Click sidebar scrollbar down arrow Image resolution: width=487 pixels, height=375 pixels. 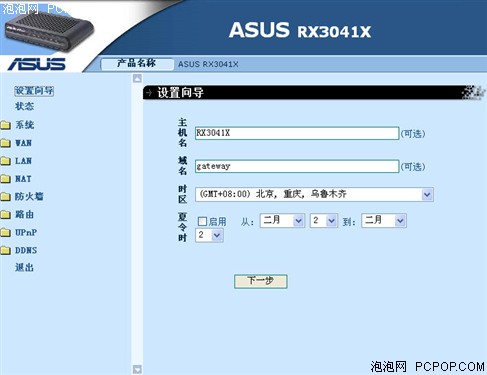click(x=137, y=369)
